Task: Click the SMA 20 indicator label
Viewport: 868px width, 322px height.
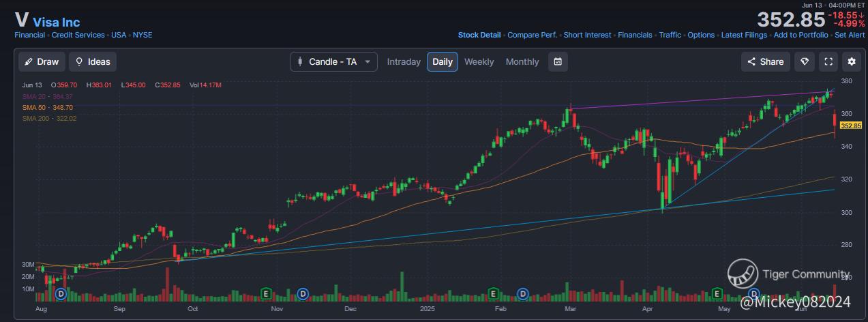Action: pos(49,96)
